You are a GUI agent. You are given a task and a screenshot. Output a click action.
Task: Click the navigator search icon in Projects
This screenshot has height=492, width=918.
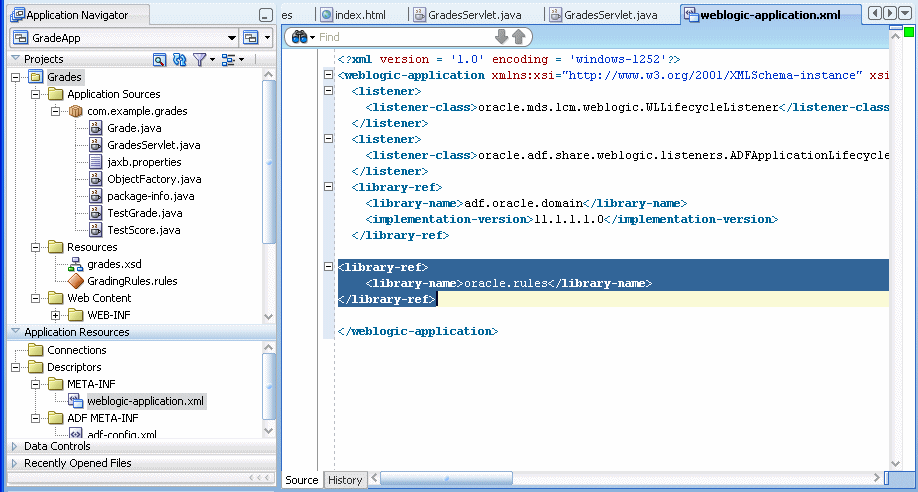(159, 59)
